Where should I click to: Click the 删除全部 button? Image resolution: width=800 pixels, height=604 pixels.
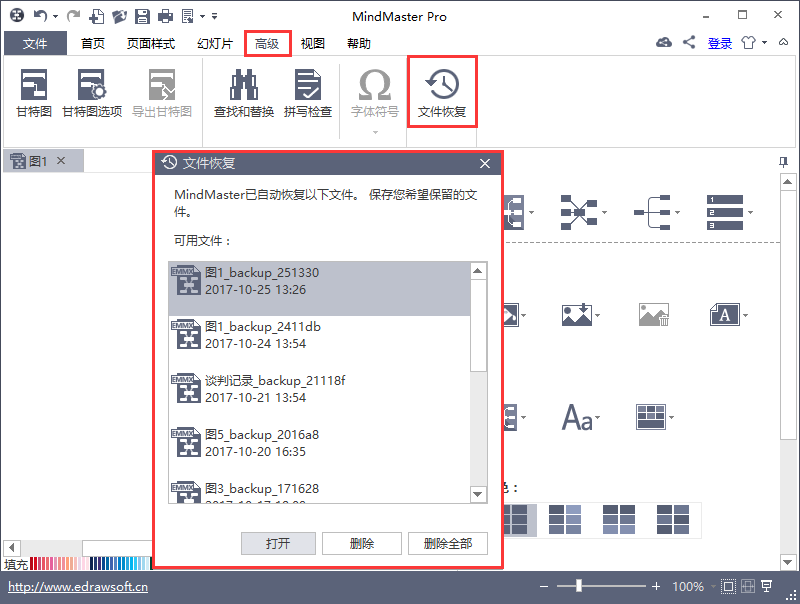pyautogui.click(x=447, y=543)
